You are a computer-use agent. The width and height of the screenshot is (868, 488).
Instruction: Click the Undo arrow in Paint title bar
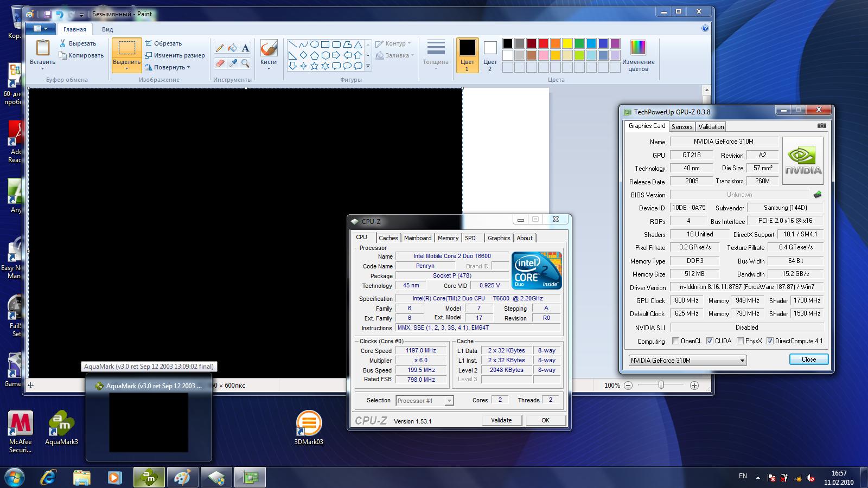click(x=60, y=14)
